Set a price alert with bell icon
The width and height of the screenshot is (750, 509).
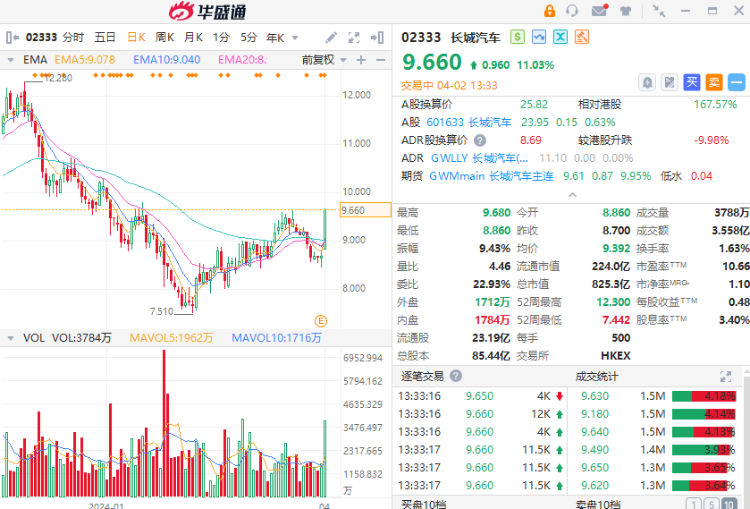(647, 83)
